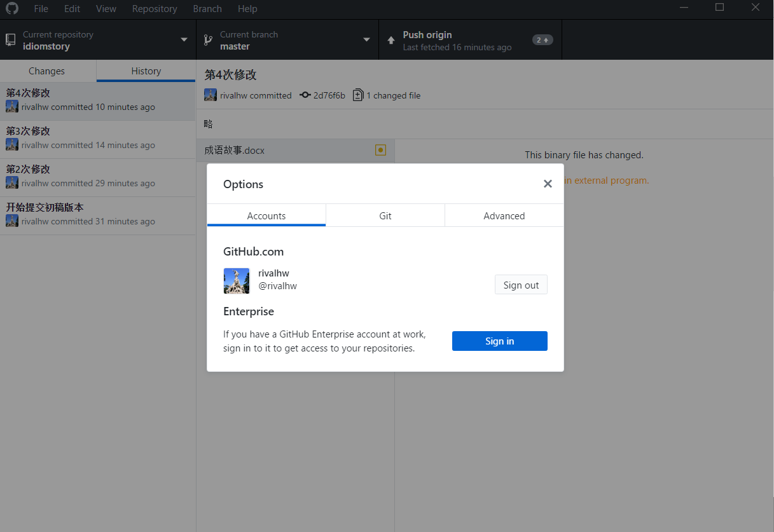This screenshot has height=532, width=774.
Task: Click the @rivalhw username text
Action: point(278,286)
